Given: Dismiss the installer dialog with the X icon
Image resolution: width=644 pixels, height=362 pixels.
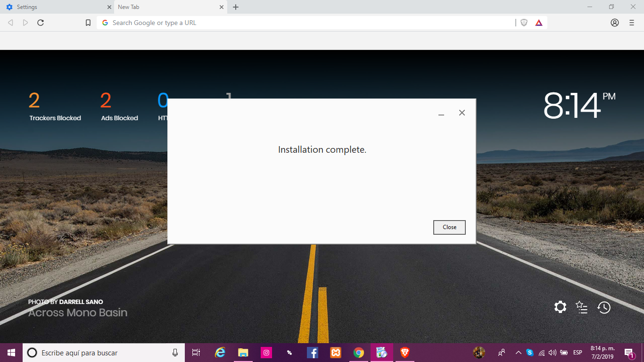Looking at the screenshot, I should tap(462, 113).
